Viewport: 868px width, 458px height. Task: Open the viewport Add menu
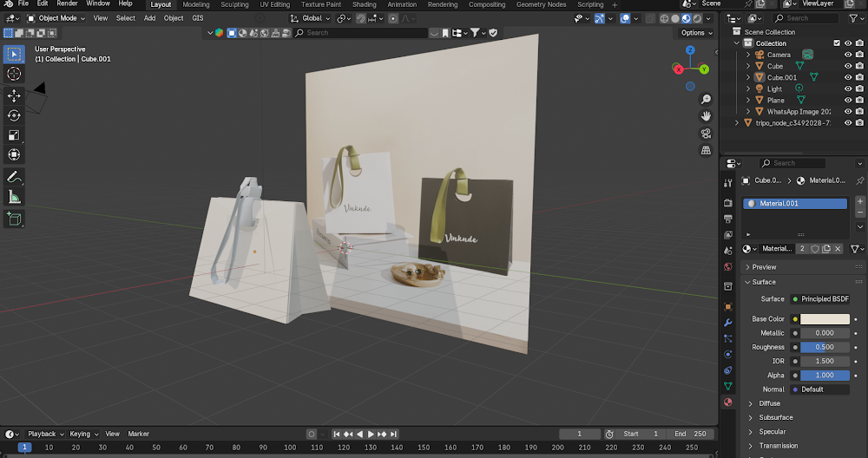coord(149,18)
